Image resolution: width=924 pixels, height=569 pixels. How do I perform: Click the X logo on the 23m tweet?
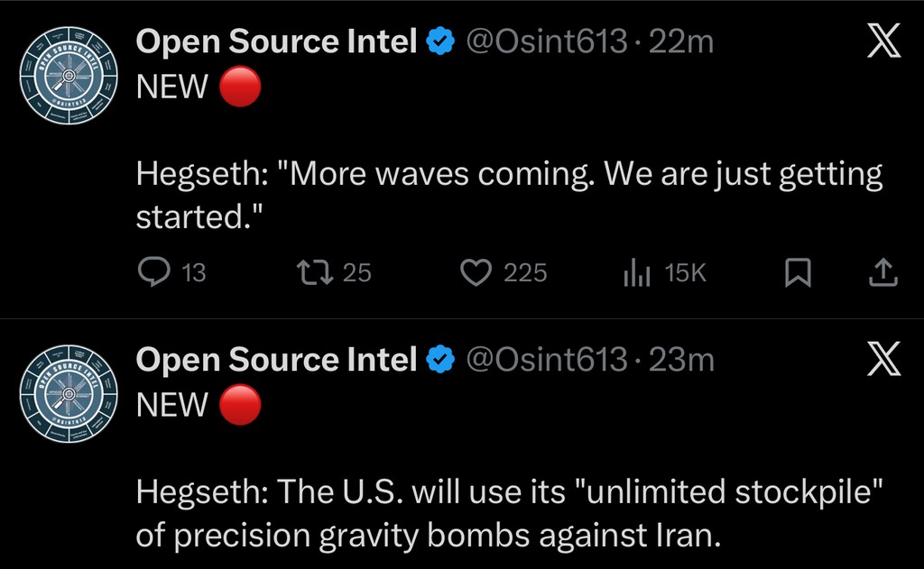(882, 361)
